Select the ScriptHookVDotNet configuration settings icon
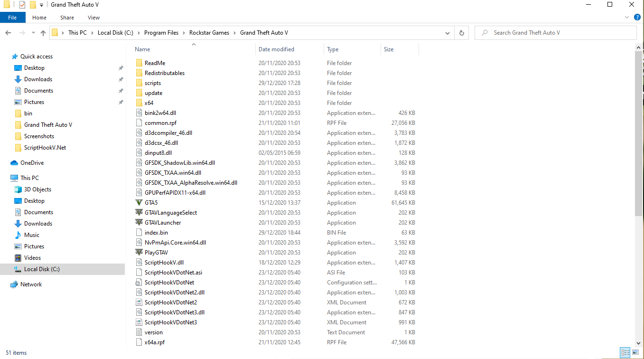 139,283
